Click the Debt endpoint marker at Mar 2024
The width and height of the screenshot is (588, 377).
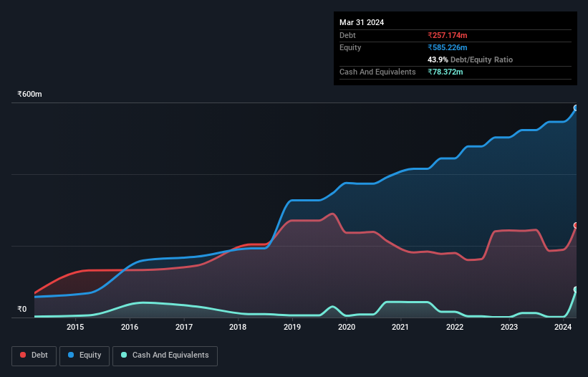click(576, 226)
